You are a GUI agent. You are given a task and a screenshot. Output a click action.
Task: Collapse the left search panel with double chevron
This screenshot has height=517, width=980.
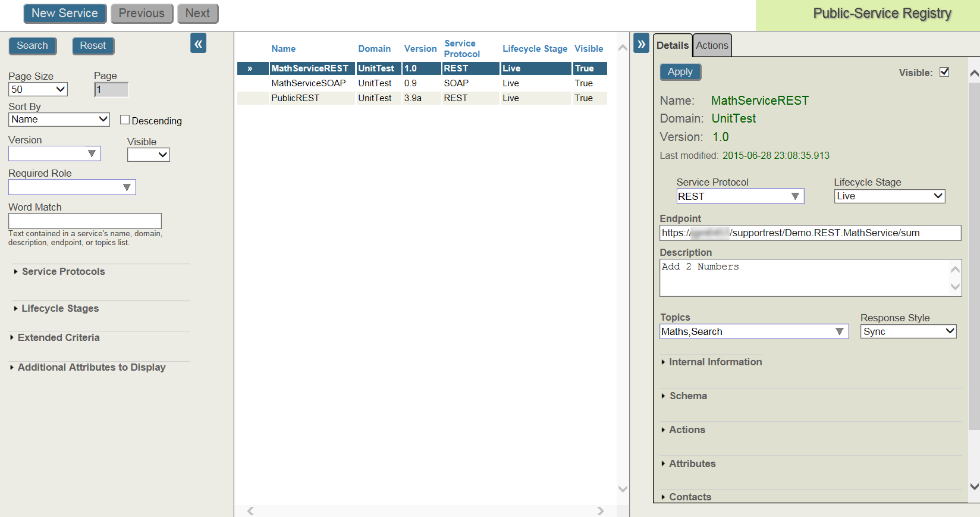198,43
